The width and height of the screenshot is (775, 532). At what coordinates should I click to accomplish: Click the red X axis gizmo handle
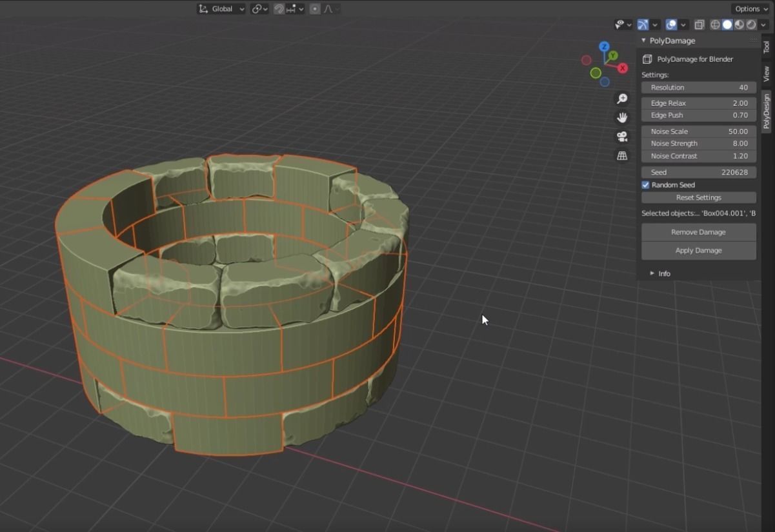click(x=623, y=68)
